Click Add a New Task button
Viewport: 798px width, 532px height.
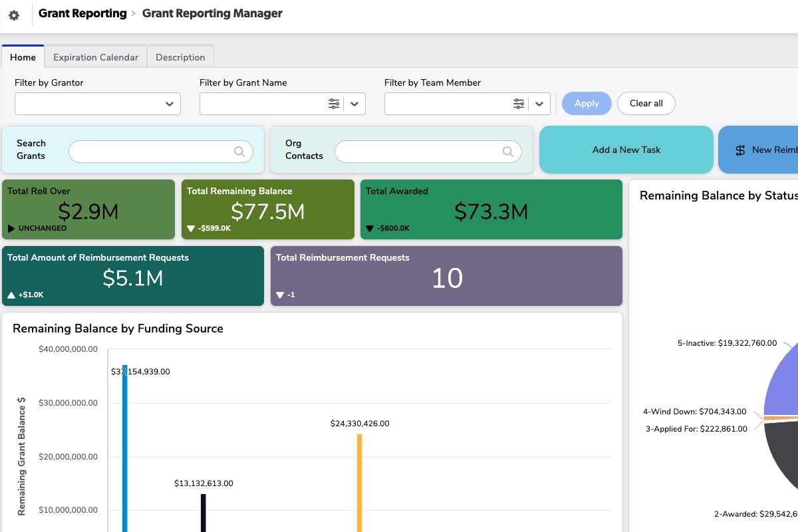point(626,150)
